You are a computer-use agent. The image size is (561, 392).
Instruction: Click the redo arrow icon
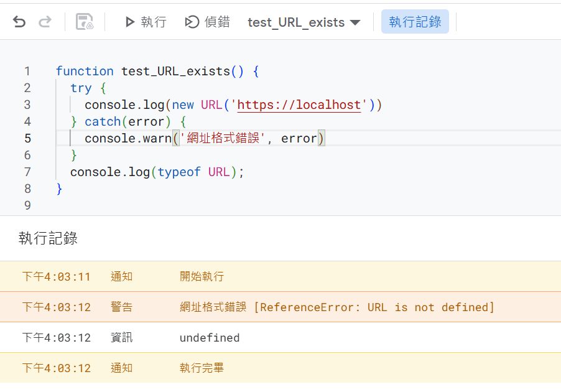(45, 22)
